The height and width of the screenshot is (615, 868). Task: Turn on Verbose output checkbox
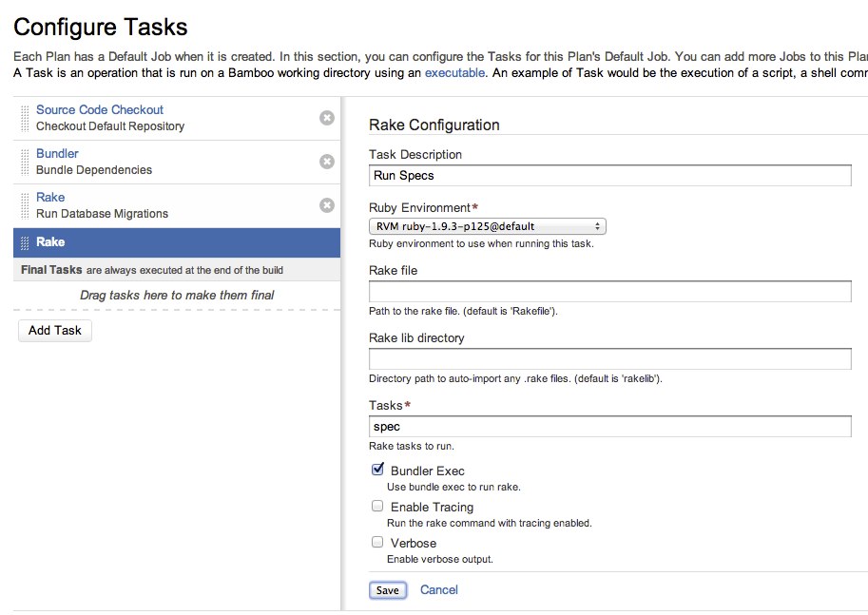tap(377, 542)
